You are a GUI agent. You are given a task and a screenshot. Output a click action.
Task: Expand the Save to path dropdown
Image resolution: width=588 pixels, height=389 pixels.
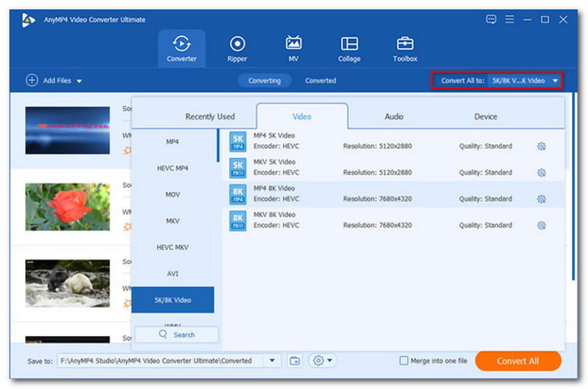273,360
